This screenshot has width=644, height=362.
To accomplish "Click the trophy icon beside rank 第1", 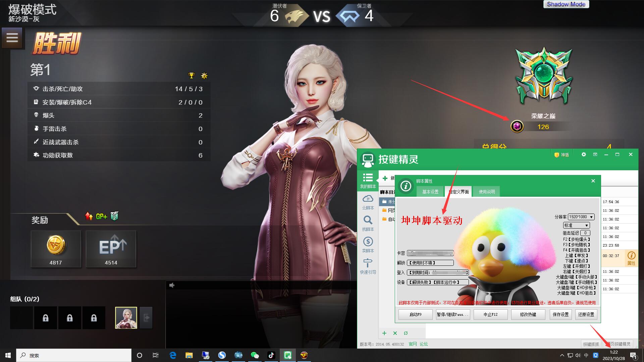I will (192, 75).
